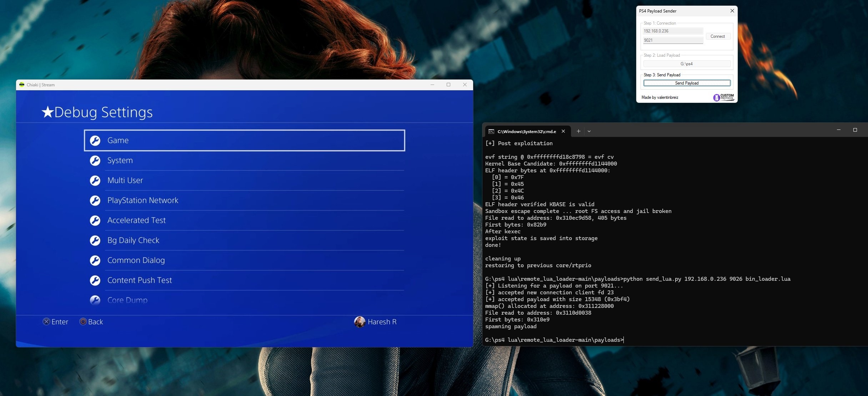Viewport: 868px width, 396px height.
Task: Click the wrench icon next to PlayStation Network
Action: coord(95,200)
